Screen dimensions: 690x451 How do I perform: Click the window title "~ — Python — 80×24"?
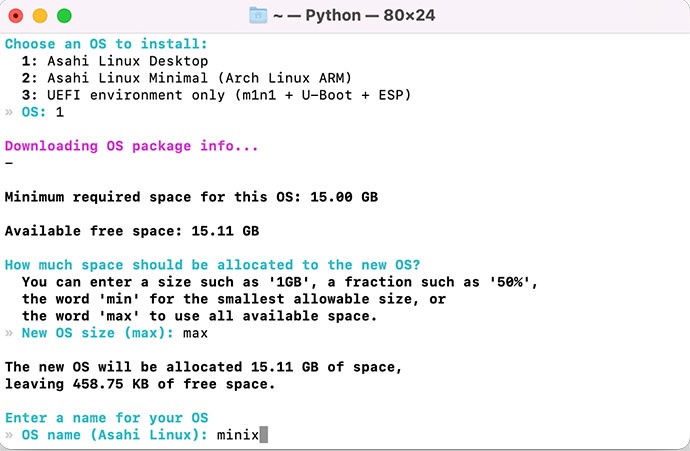click(x=357, y=16)
